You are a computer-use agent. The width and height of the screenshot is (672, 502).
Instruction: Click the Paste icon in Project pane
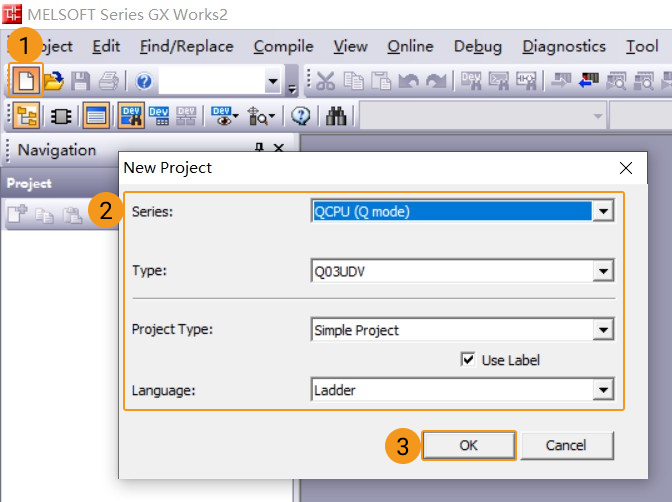point(72,215)
